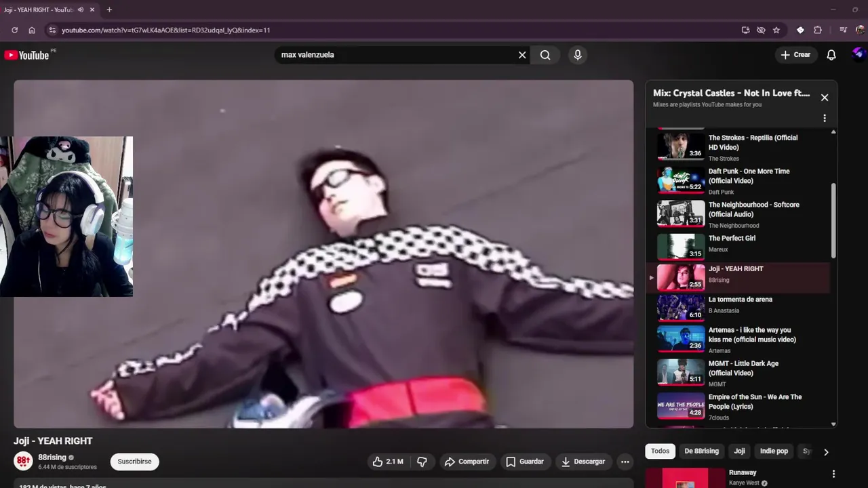
Task: Click the playlist scrollbar
Action: (x=833, y=220)
